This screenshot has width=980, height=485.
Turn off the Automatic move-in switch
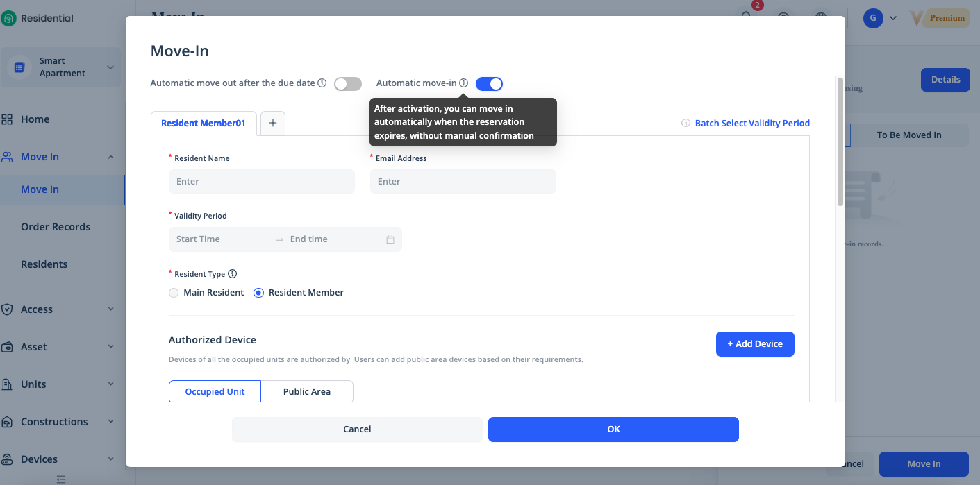click(x=489, y=84)
